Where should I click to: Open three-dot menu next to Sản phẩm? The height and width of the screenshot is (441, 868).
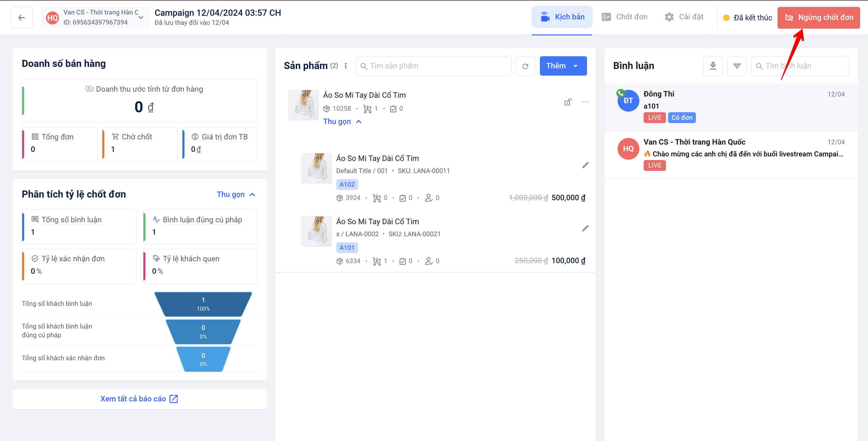click(346, 66)
